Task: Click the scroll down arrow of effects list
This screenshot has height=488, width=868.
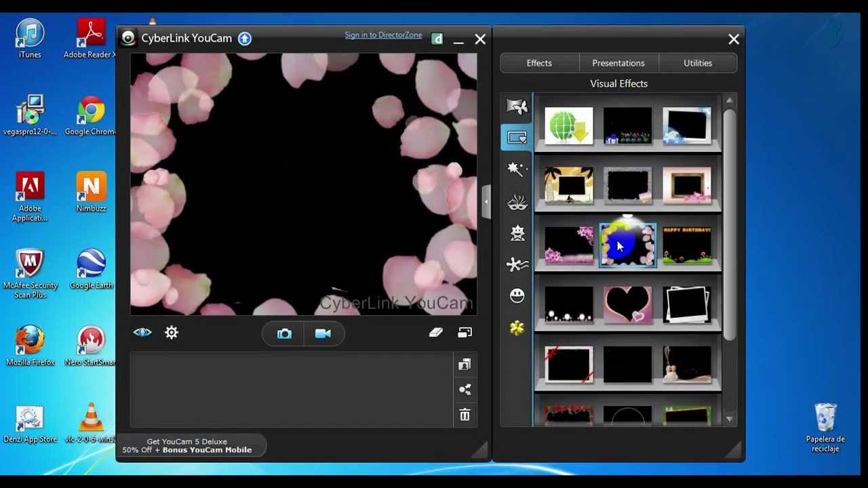Action: 730,419
